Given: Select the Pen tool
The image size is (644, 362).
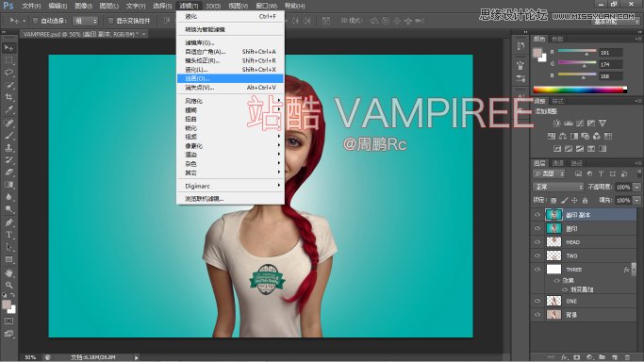Looking at the screenshot, I should click(x=8, y=222).
